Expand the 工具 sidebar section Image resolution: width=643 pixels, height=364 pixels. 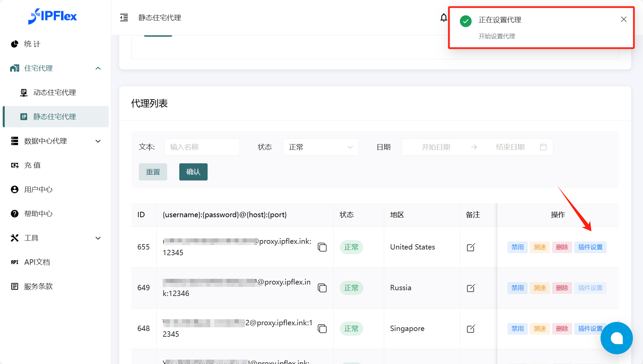[56, 238]
